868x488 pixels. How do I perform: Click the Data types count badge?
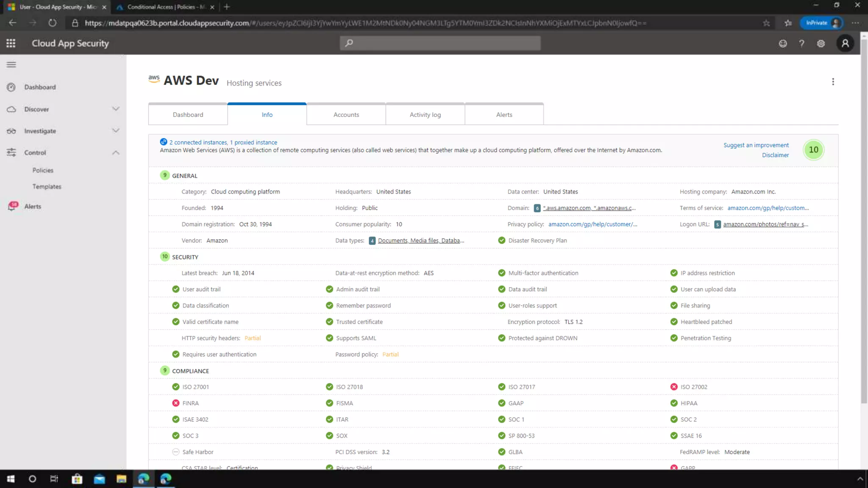372,241
